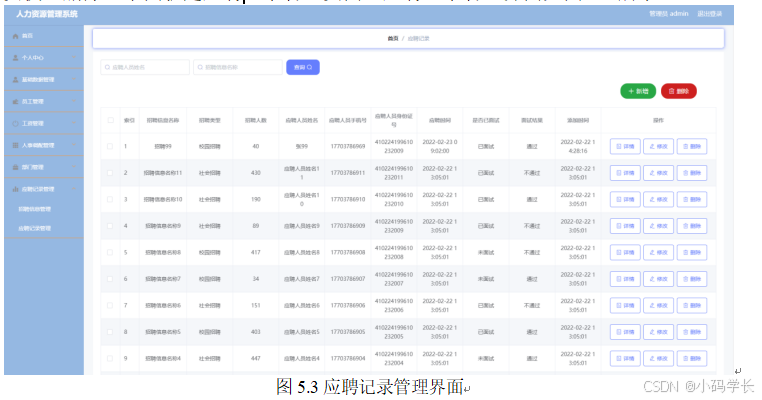
Task: Check the checkbox for row 6
Action: coord(110,279)
